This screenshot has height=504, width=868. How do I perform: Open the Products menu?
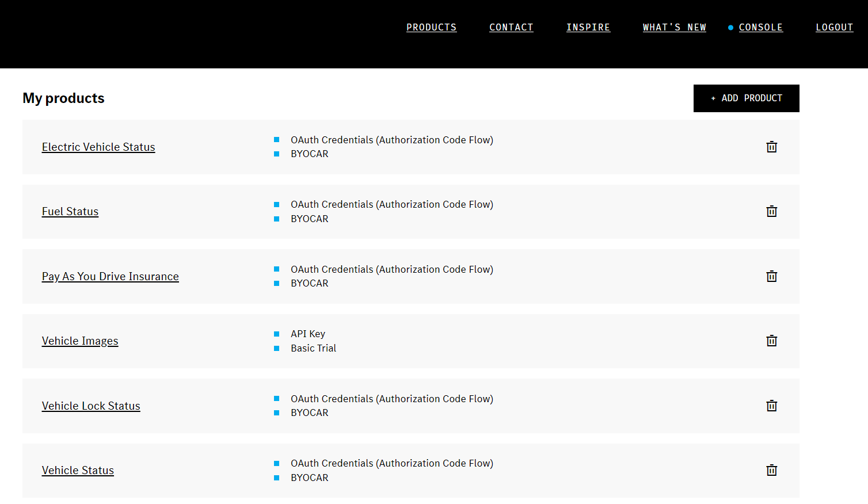431,27
